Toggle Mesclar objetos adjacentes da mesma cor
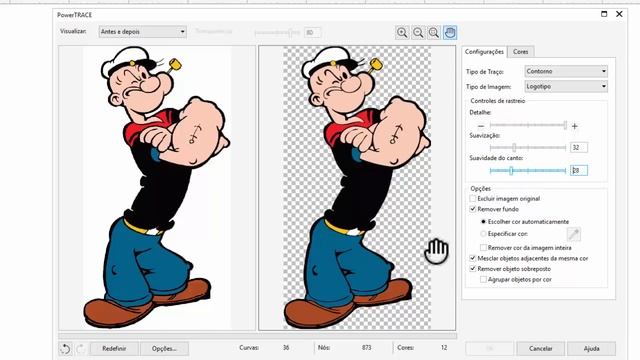Screen dimensions: 640x360 tap(473, 258)
